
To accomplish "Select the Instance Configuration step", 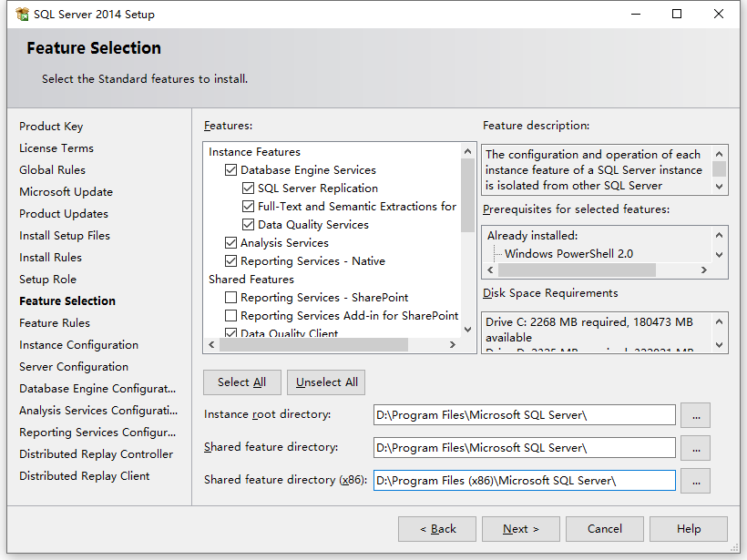I will [x=79, y=345].
